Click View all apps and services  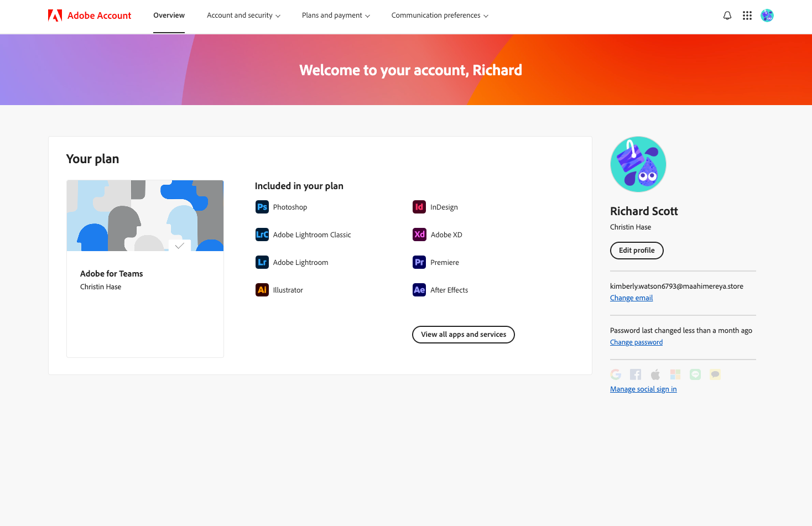464,335
